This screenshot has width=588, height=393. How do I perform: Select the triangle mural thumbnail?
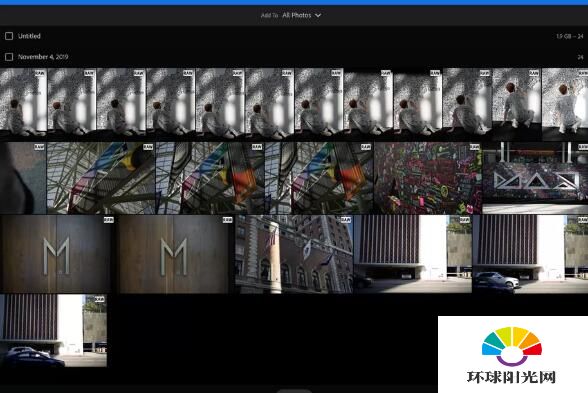535,178
